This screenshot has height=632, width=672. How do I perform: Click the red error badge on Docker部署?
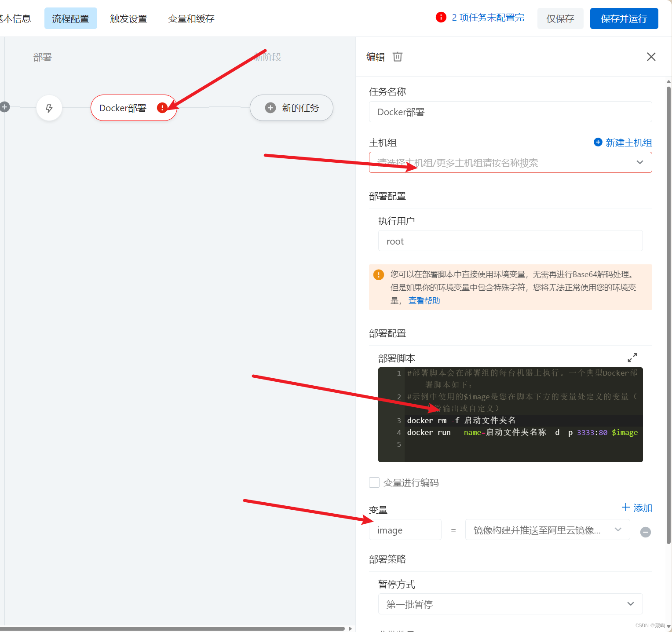coord(162,108)
